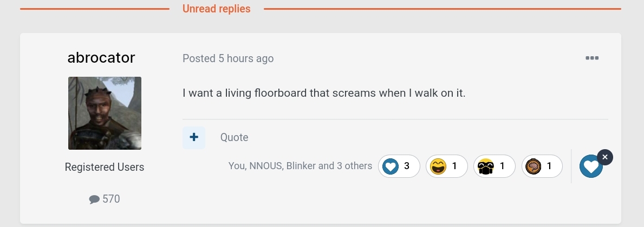
Task: Open the heart reaction count pill
Action: point(399,166)
